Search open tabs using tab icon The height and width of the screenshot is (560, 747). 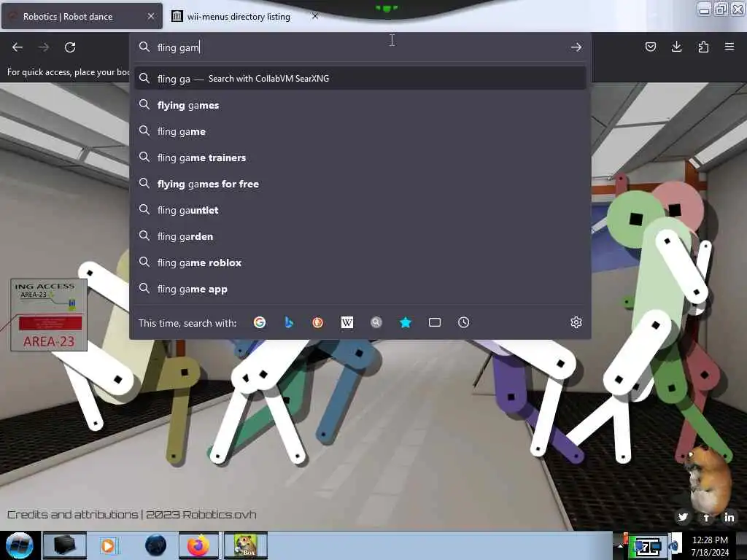pyautogui.click(x=435, y=322)
